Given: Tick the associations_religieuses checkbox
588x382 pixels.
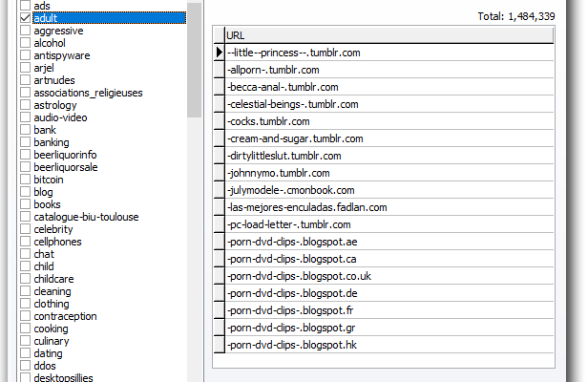Looking at the screenshot, I should tap(25, 92).
